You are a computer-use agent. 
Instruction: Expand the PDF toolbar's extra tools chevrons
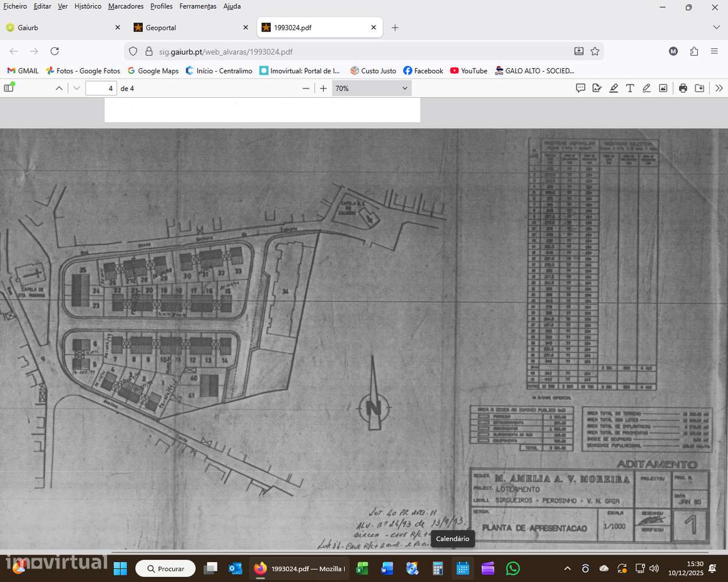click(719, 88)
